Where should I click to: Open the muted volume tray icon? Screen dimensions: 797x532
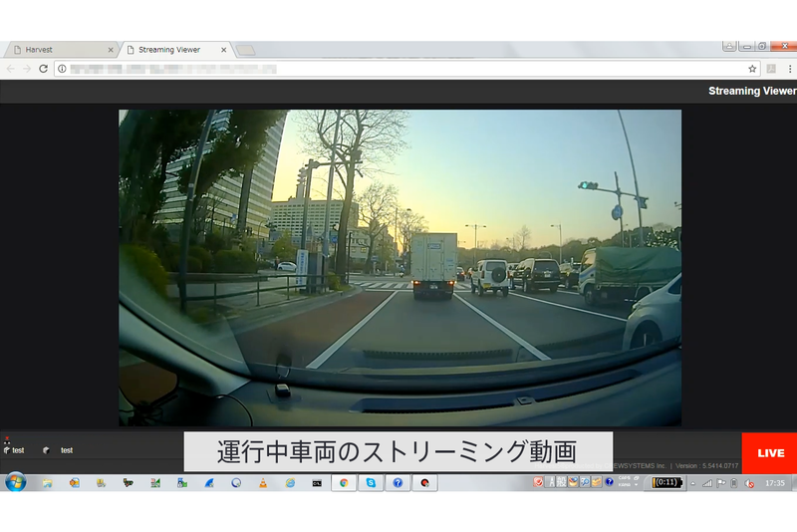[749, 484]
